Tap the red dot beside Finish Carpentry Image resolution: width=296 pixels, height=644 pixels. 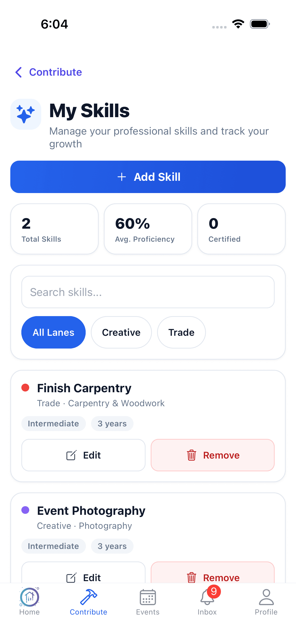(26, 388)
